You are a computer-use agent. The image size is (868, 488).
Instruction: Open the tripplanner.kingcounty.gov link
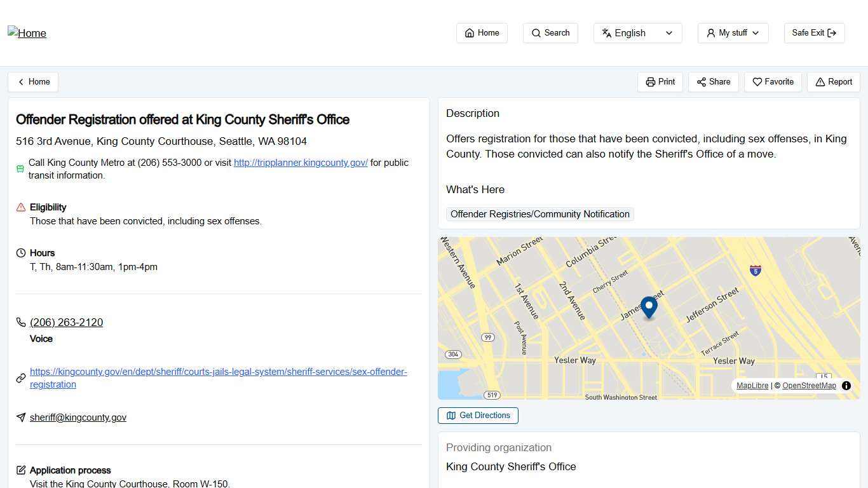coord(301,163)
